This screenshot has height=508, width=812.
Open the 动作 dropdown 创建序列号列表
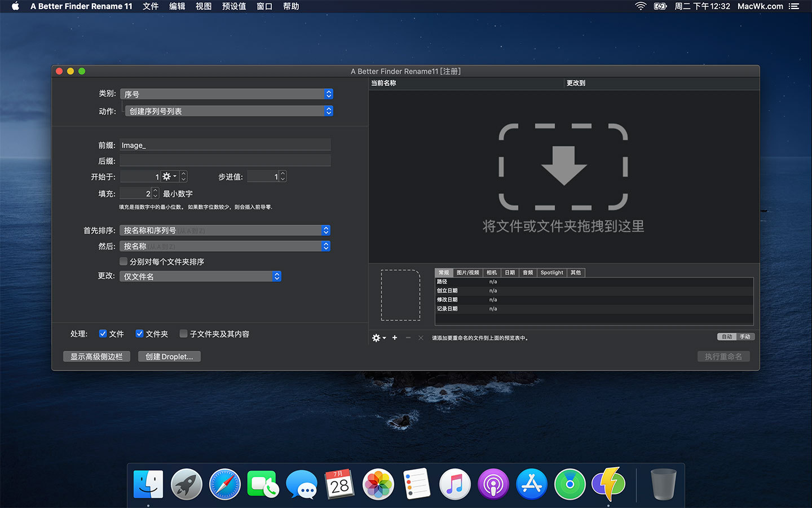pyautogui.click(x=229, y=111)
